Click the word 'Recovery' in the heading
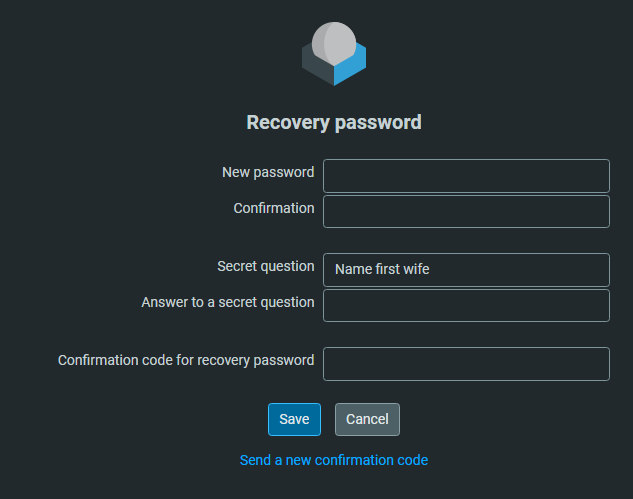 point(288,123)
